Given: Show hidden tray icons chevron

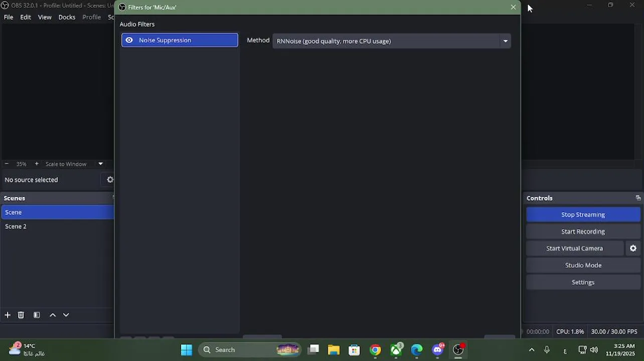Looking at the screenshot, I should 532,350.
